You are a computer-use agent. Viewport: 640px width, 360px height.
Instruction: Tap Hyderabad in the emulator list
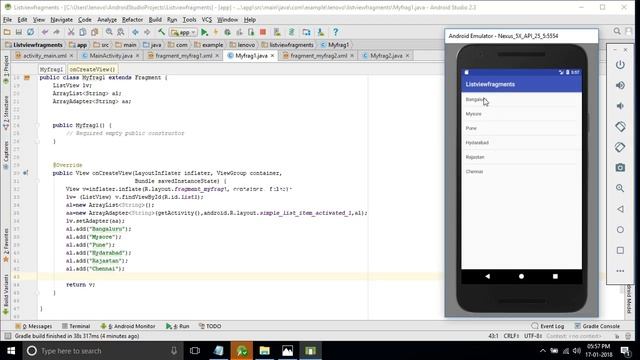click(x=522, y=142)
